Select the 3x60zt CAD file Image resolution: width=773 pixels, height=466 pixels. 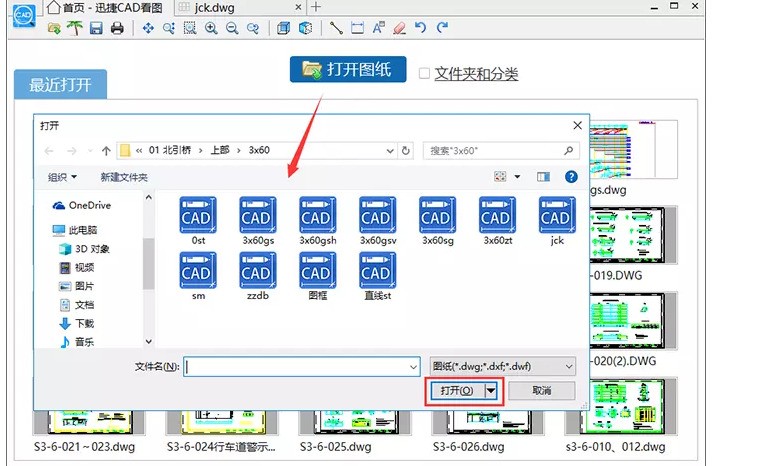pos(497,220)
